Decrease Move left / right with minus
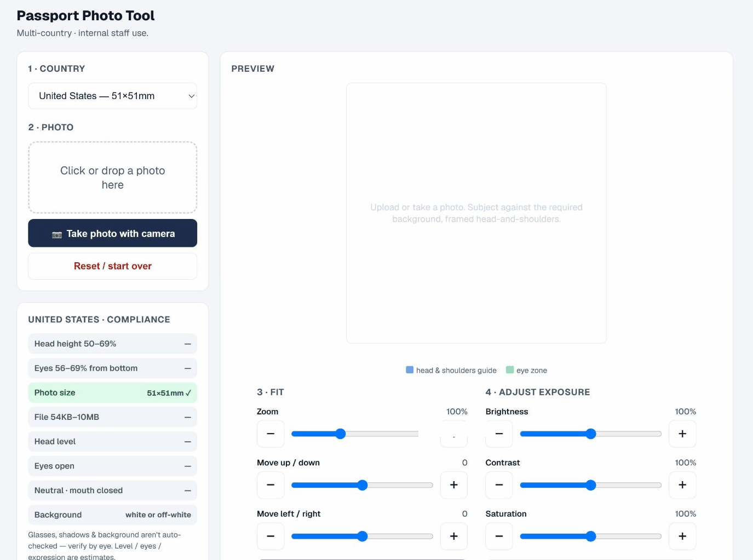This screenshot has width=753, height=560. pos(271,536)
